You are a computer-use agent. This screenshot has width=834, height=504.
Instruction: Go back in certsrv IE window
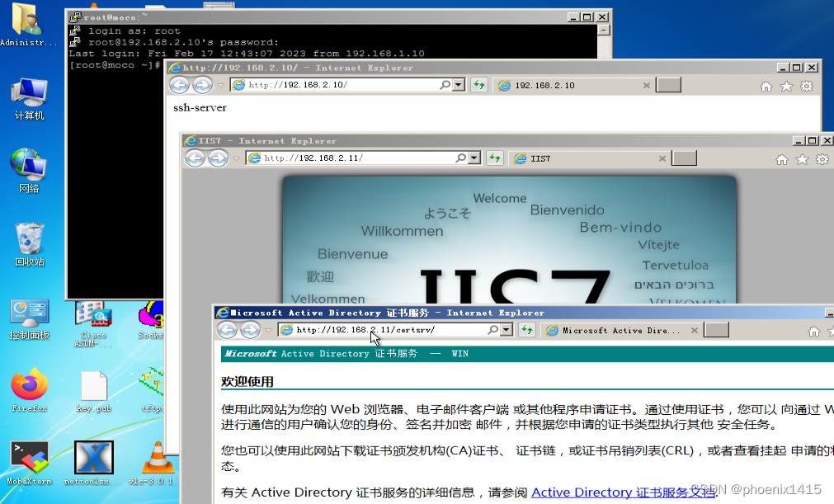point(227,330)
